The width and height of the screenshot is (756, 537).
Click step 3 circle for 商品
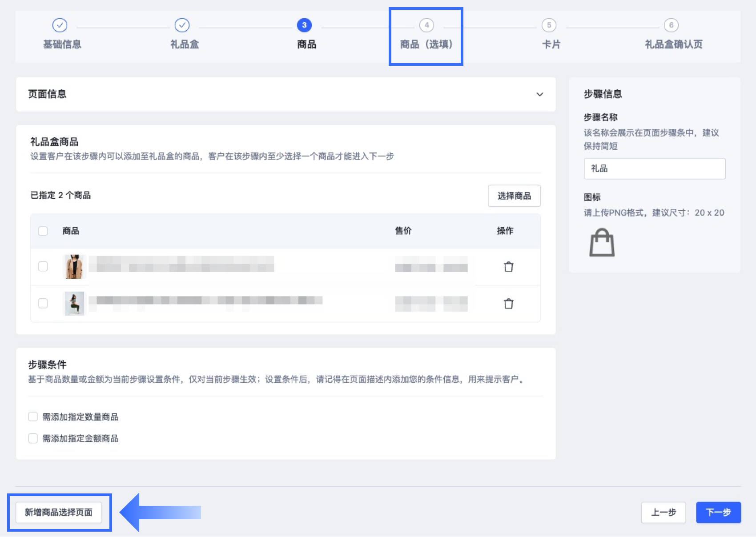(304, 25)
